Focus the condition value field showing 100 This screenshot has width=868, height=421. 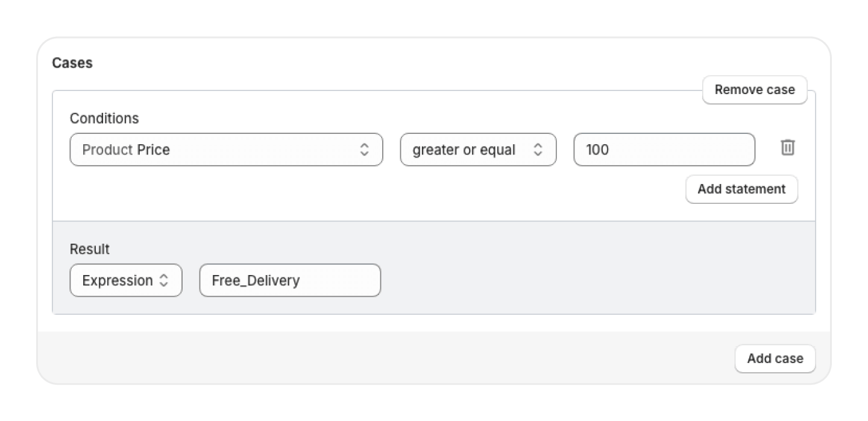664,150
